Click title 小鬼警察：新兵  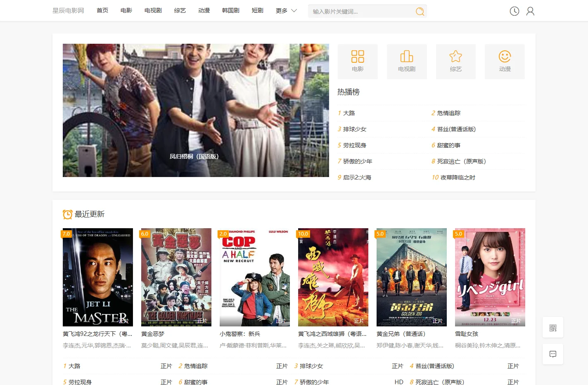[240, 334]
